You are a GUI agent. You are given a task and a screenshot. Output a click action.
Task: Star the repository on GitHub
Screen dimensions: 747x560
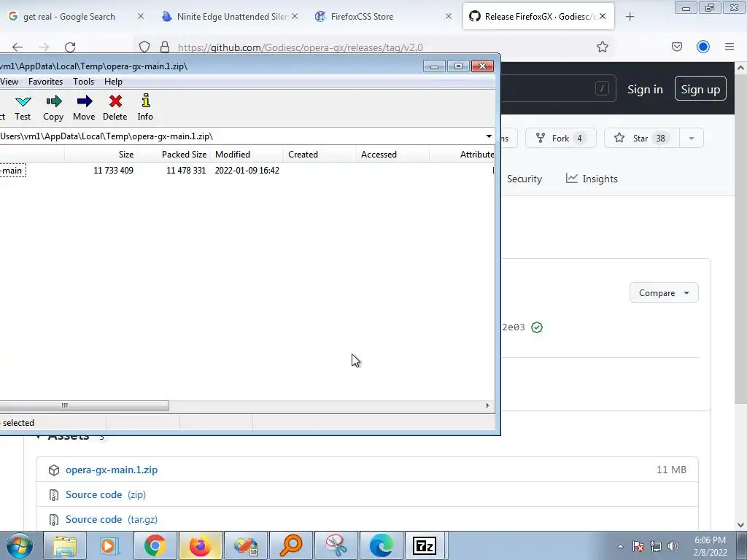[641, 138]
